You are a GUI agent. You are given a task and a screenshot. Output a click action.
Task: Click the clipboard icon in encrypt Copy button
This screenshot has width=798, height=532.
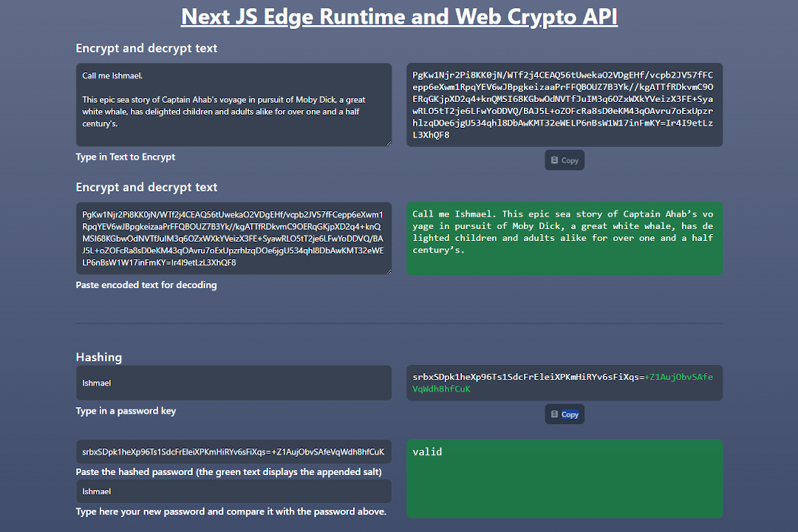(554, 160)
